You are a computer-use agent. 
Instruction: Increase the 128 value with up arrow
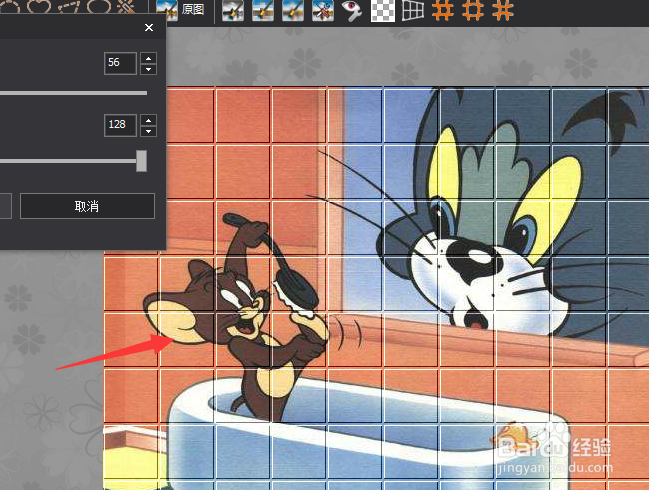click(x=149, y=120)
